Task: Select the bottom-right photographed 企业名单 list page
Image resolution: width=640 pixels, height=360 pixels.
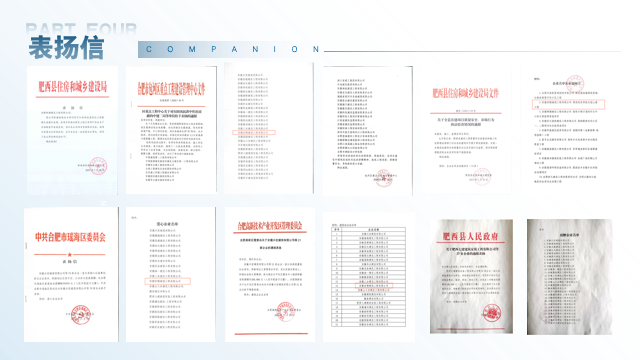Action: pos(569,277)
